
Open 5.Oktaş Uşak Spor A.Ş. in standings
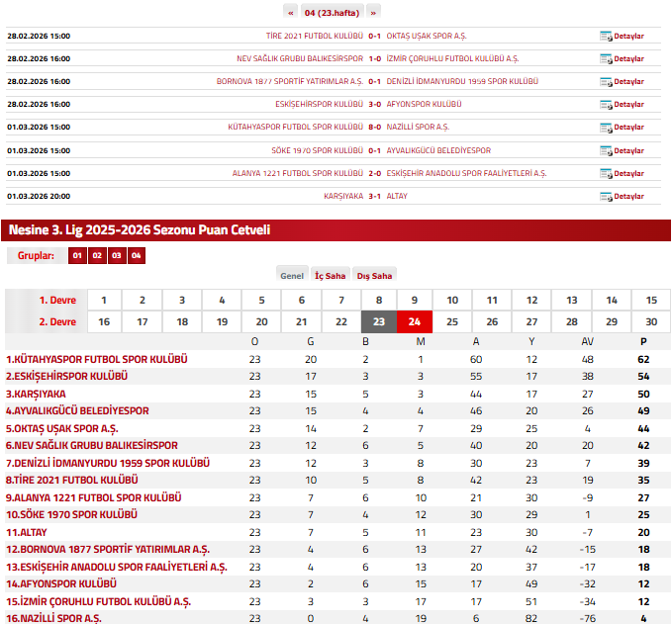point(62,429)
